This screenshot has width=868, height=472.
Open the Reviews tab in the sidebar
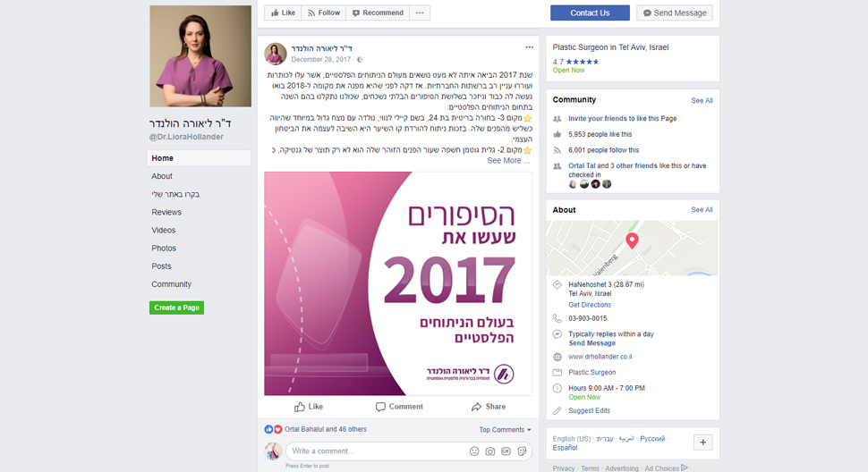166,212
